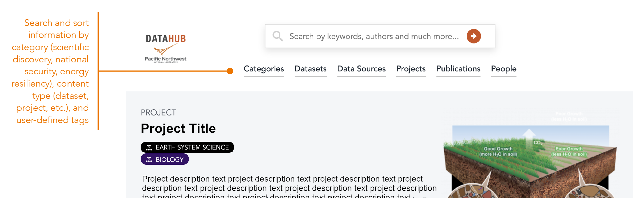Screen dimensions: 644x209
Task: Go to the Datasets tab
Action: 310,69
